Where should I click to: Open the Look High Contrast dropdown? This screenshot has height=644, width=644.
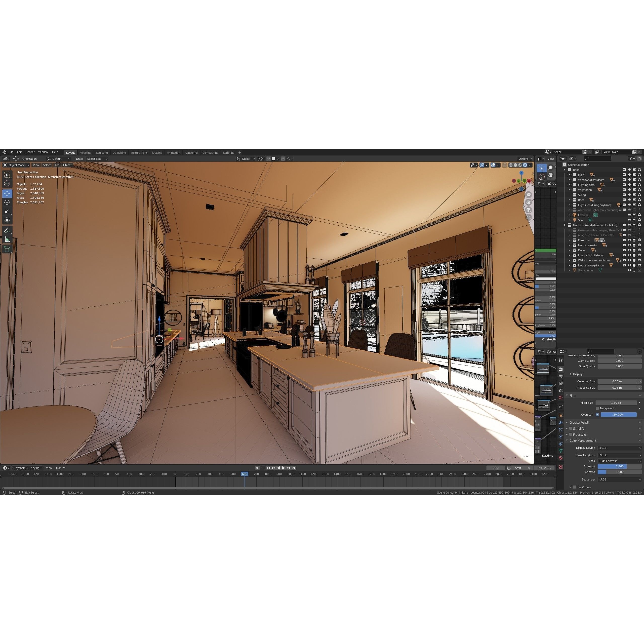click(x=619, y=461)
